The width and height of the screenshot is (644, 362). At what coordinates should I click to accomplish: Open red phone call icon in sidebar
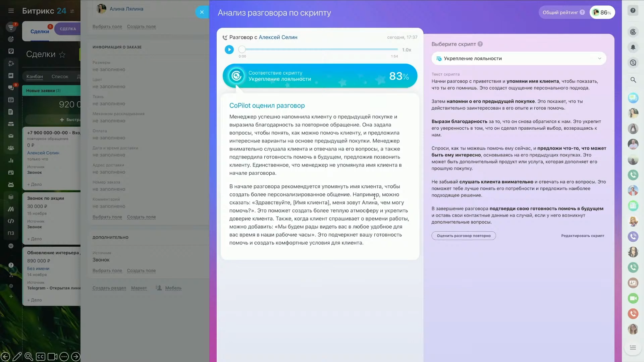coord(633,314)
